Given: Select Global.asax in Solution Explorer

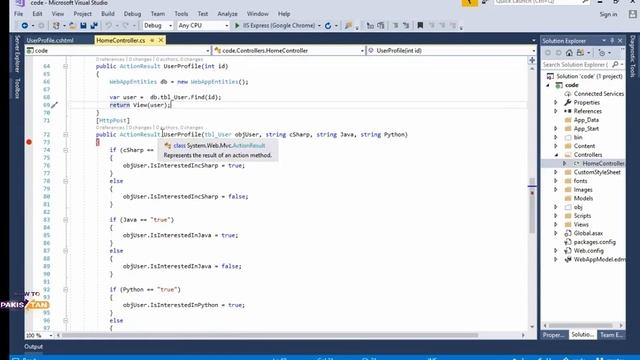Looking at the screenshot, I should pyautogui.click(x=588, y=233).
